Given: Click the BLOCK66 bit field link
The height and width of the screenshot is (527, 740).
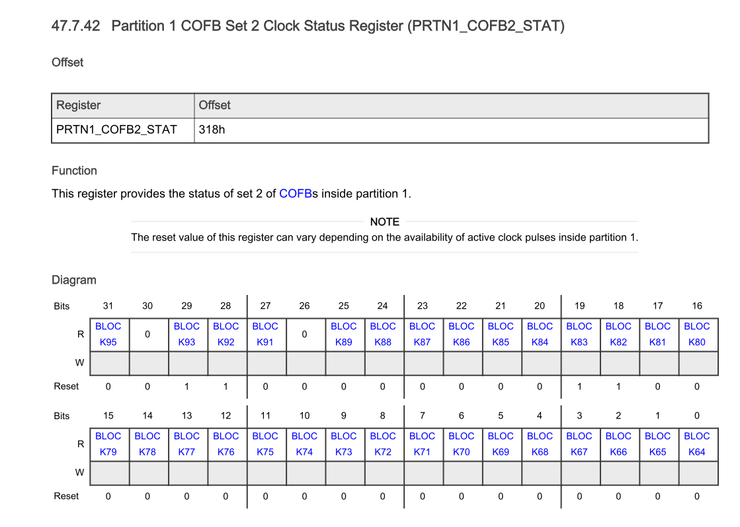Looking at the screenshot, I should point(618,444).
